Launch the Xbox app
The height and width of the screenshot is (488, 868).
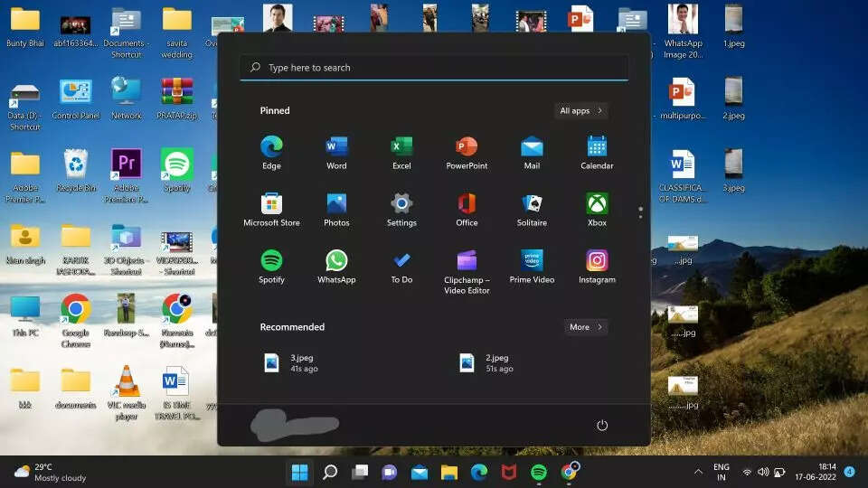click(597, 210)
